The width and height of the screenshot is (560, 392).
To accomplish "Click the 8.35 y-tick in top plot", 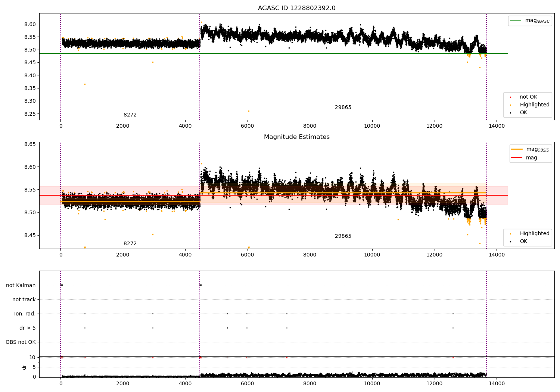I will tap(31, 88).
